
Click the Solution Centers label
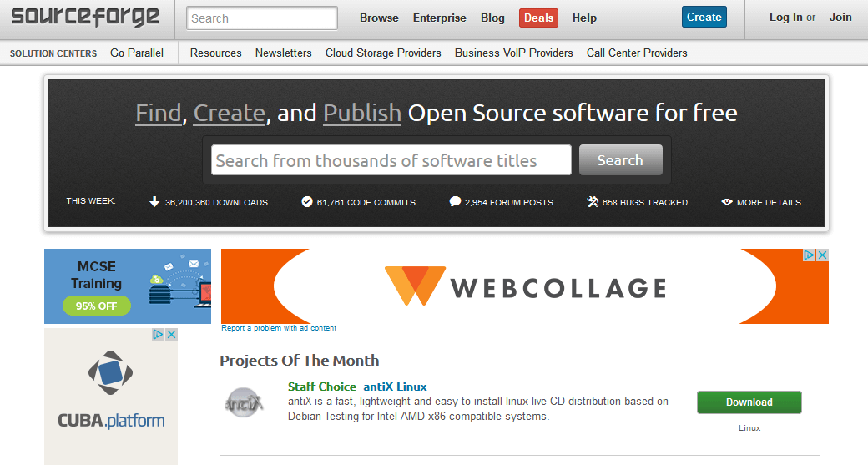point(53,53)
